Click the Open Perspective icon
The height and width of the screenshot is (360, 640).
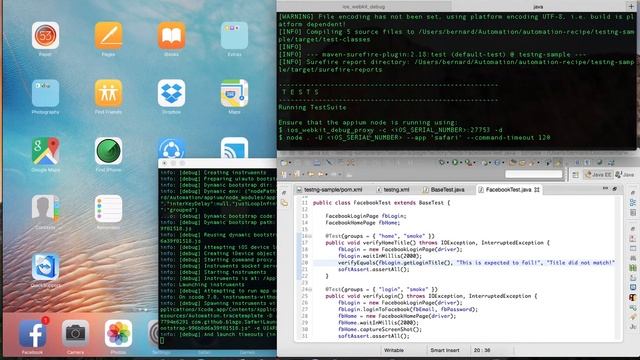[x=576, y=175]
